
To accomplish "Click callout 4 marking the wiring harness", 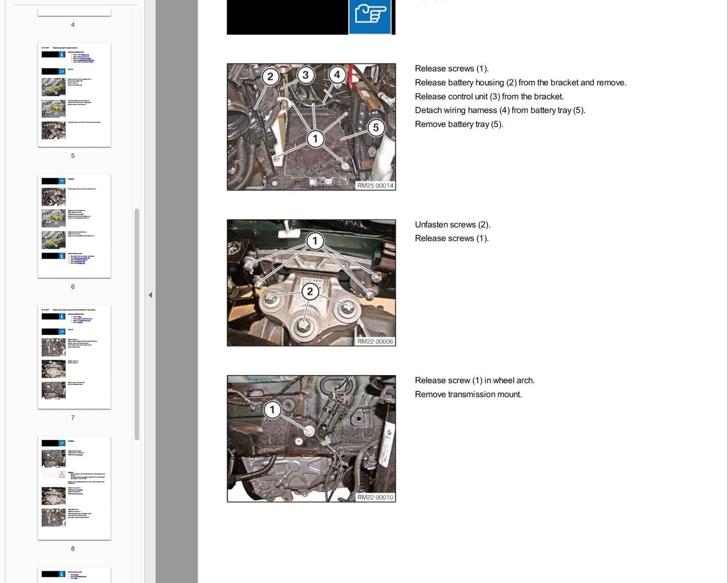I will [337, 76].
